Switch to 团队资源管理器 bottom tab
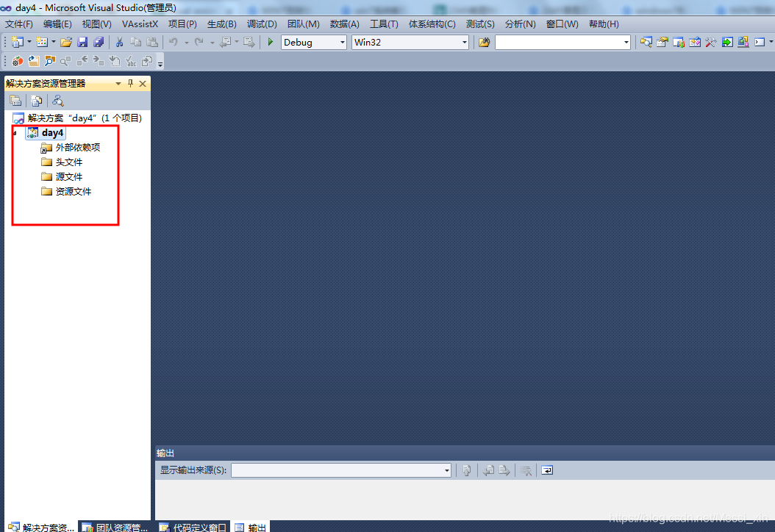 (115, 527)
